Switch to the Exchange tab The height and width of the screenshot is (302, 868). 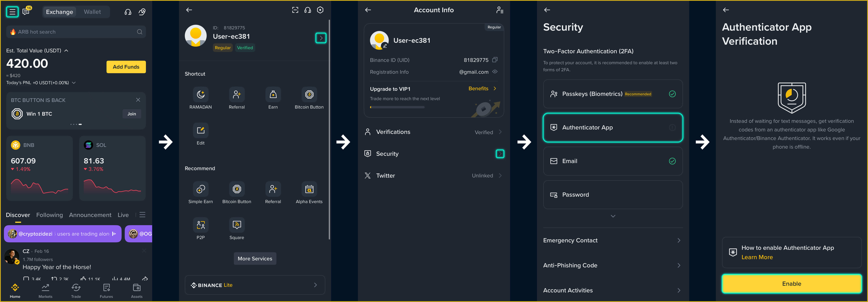(60, 12)
